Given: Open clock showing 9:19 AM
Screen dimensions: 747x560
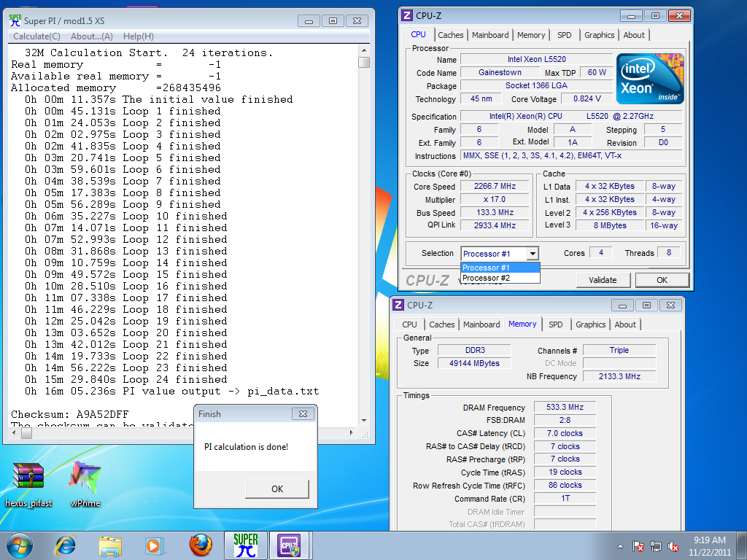Looking at the screenshot, I should pos(709,546).
